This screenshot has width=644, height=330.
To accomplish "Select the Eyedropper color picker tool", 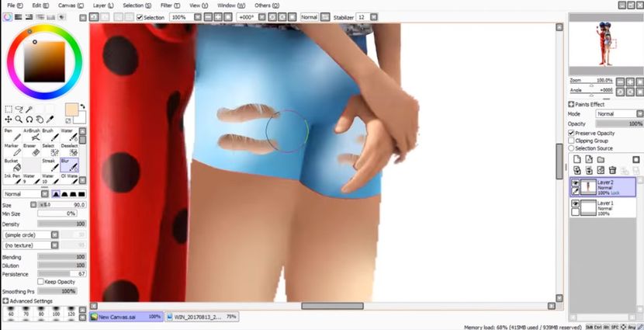I will point(50,119).
